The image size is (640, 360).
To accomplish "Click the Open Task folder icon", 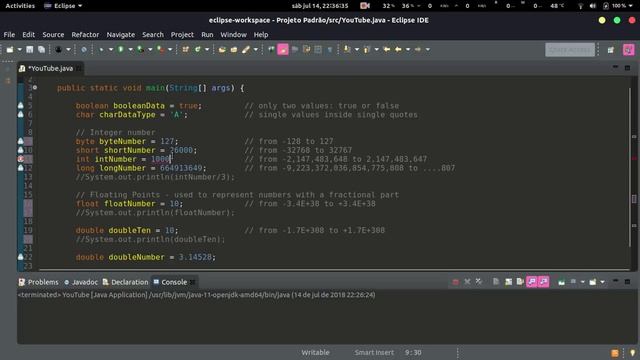I will click(234, 49).
